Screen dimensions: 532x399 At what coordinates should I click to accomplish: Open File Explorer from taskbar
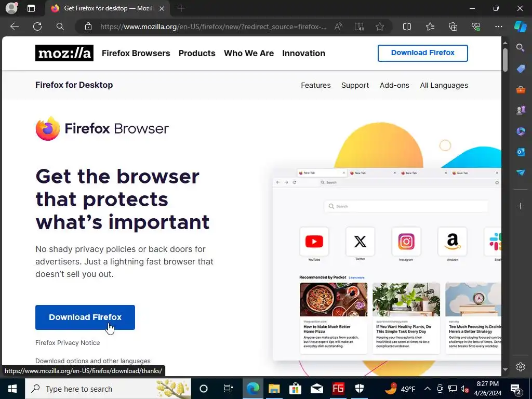(274, 389)
